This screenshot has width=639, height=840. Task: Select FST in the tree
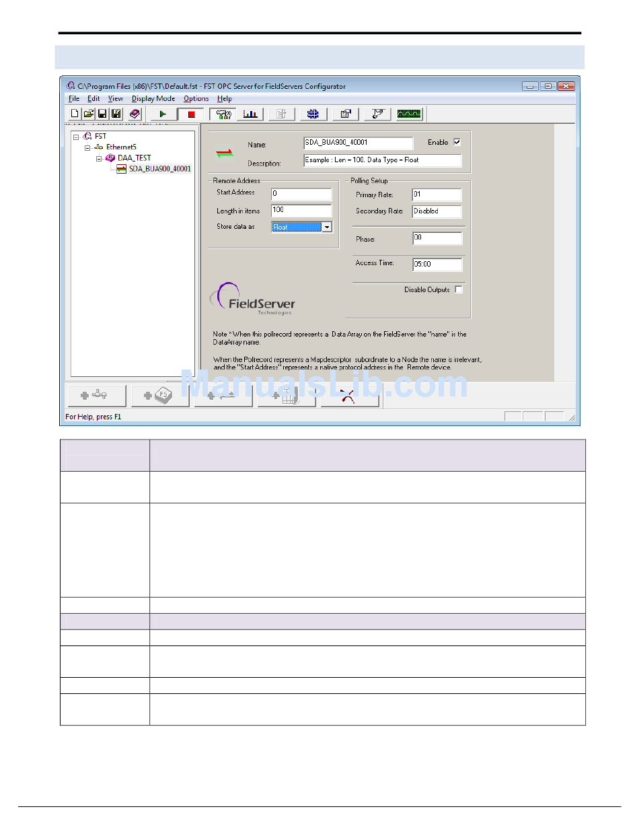point(100,136)
